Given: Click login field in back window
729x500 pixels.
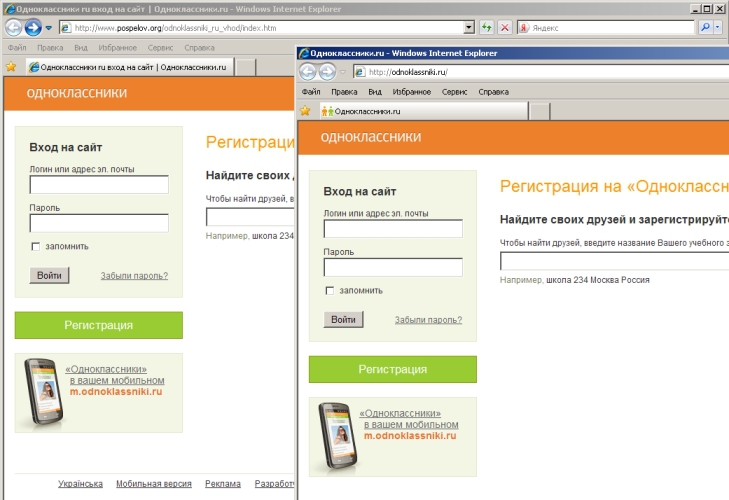Looking at the screenshot, I should point(99,185).
